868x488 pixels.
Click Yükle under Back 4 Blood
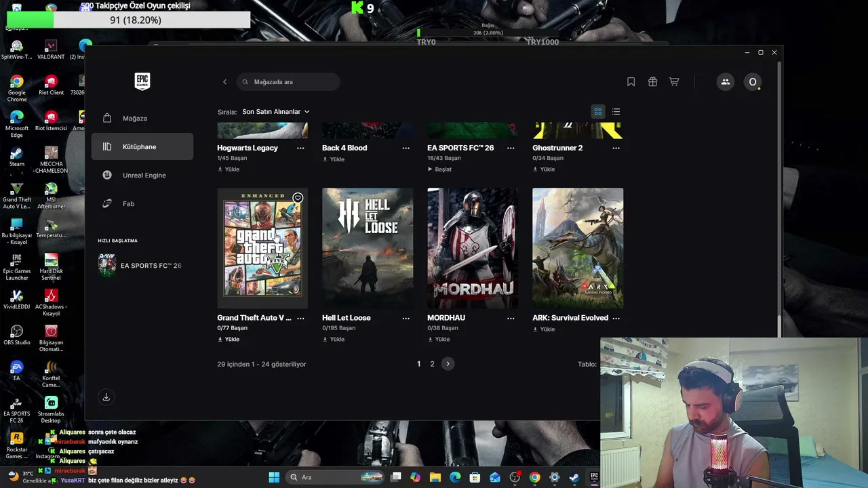[334, 159]
